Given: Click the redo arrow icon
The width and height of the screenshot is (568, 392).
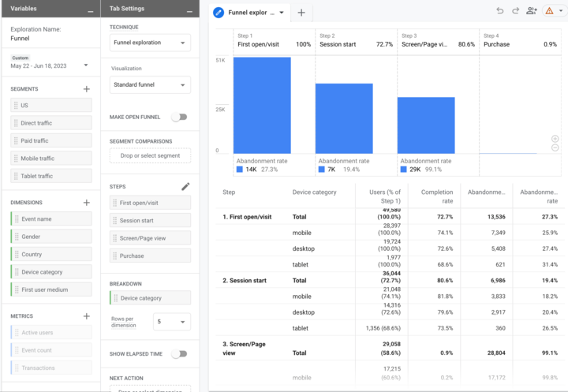Looking at the screenshot, I should tap(515, 11).
